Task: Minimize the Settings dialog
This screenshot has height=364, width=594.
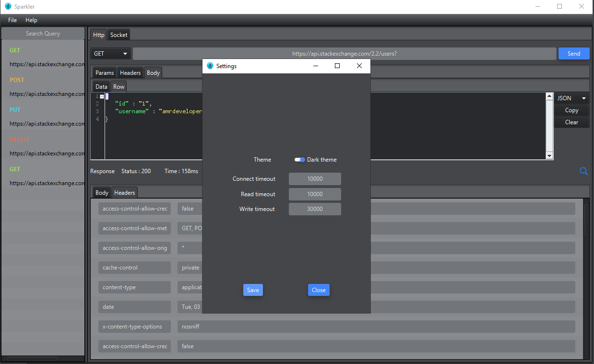Action: point(315,66)
